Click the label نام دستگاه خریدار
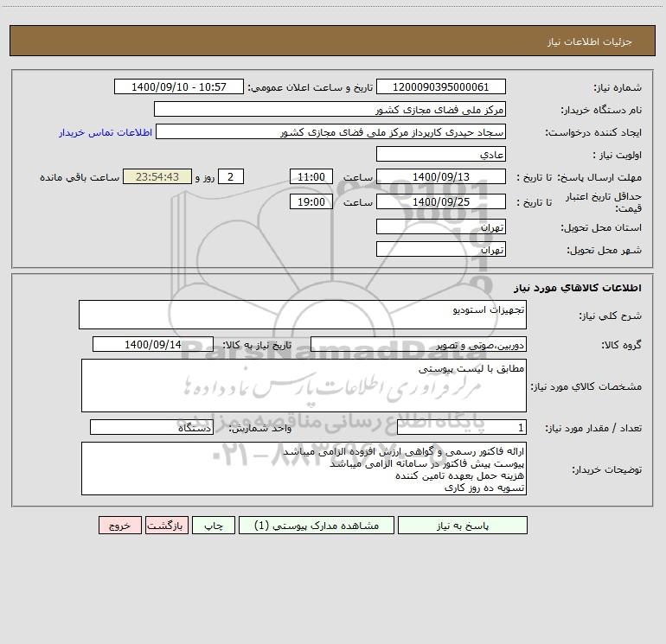The height and width of the screenshot is (644, 666). tap(601, 110)
